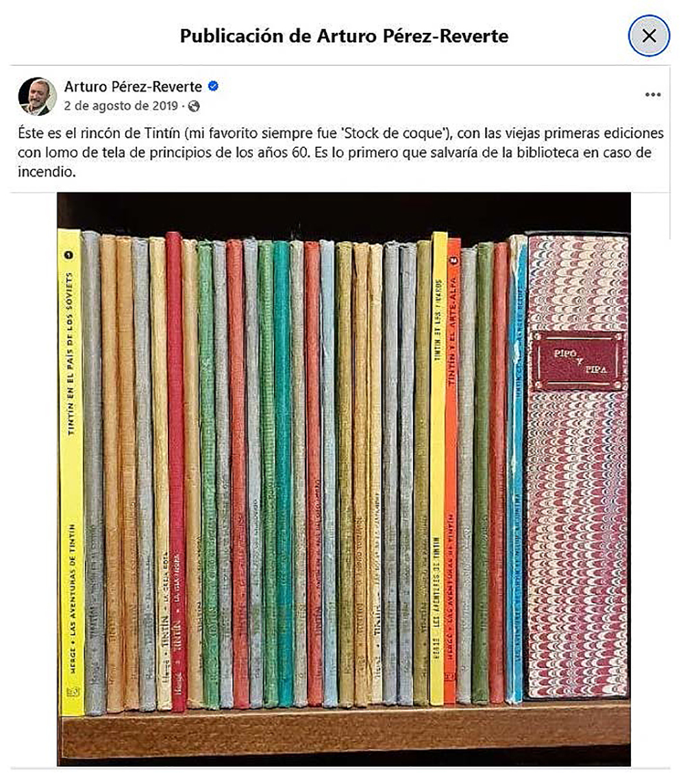This screenshot has height=784, width=685.
Task: Click the orange "Tintín y el Arte-Alfa" spine
Action: (x=452, y=471)
